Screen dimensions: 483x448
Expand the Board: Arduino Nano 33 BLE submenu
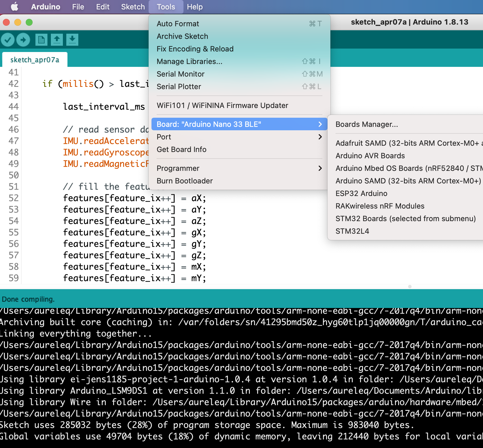pyautogui.click(x=239, y=124)
